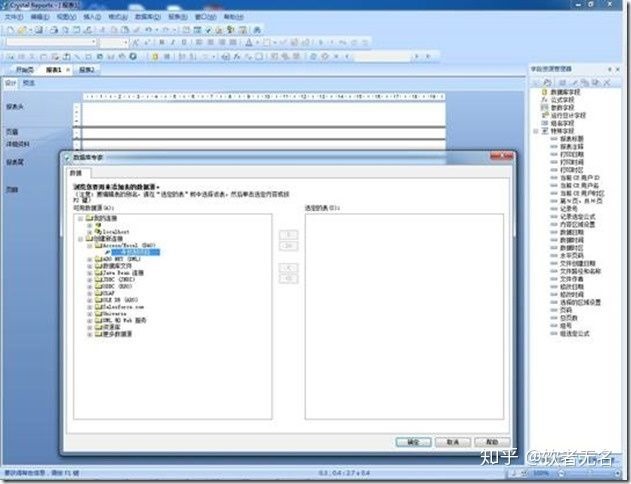Toggle italic formatting in toolbar
This screenshot has height=484, width=631.
[x=173, y=42]
